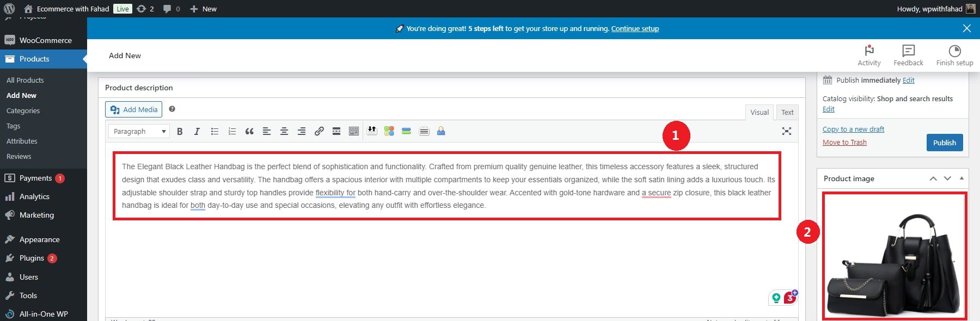The image size is (980, 321).
Task: Apply italic formatting to text
Action: point(197,131)
